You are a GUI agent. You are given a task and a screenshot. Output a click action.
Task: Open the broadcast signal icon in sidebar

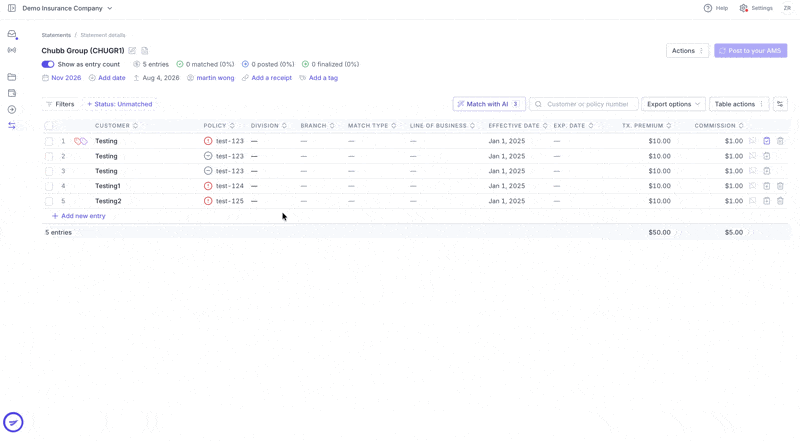(x=12, y=50)
